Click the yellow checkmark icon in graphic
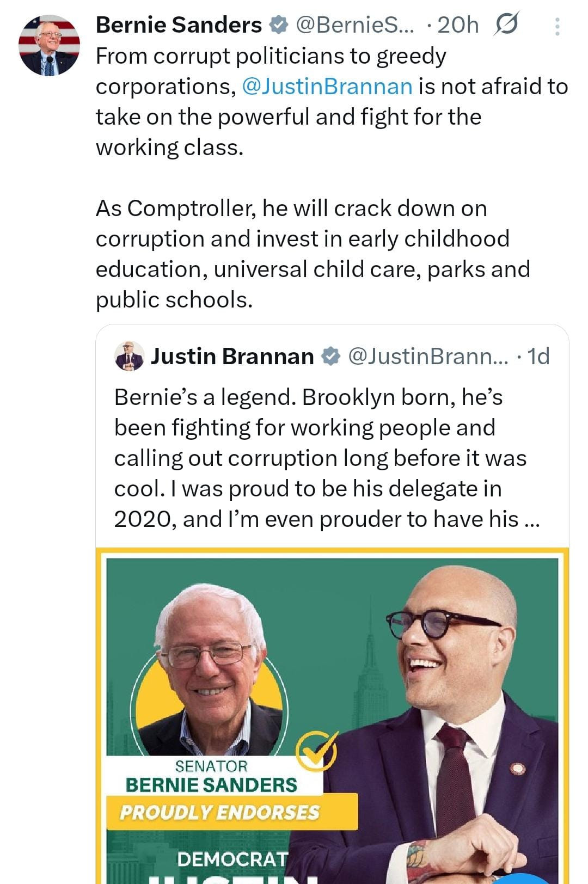Image resolution: width=588 pixels, height=884 pixels. [x=317, y=751]
